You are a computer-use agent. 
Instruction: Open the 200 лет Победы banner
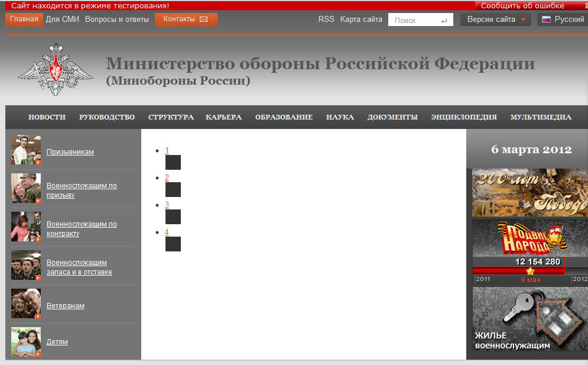click(529, 193)
